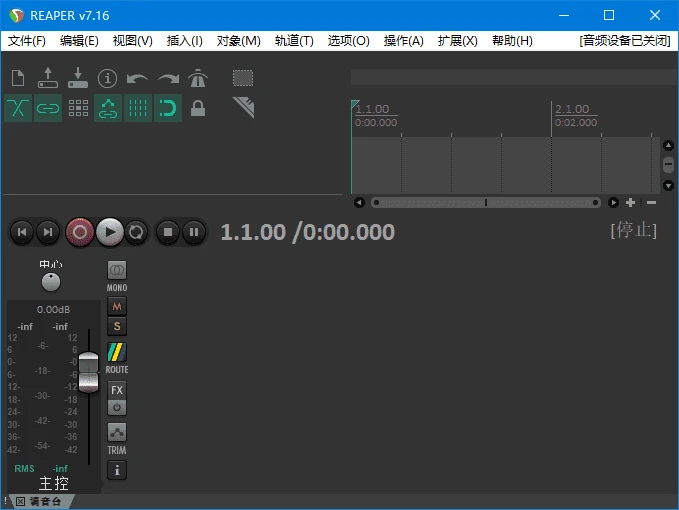Open the 对象(M) menu
The width and height of the screenshot is (679, 510).
pyautogui.click(x=239, y=41)
